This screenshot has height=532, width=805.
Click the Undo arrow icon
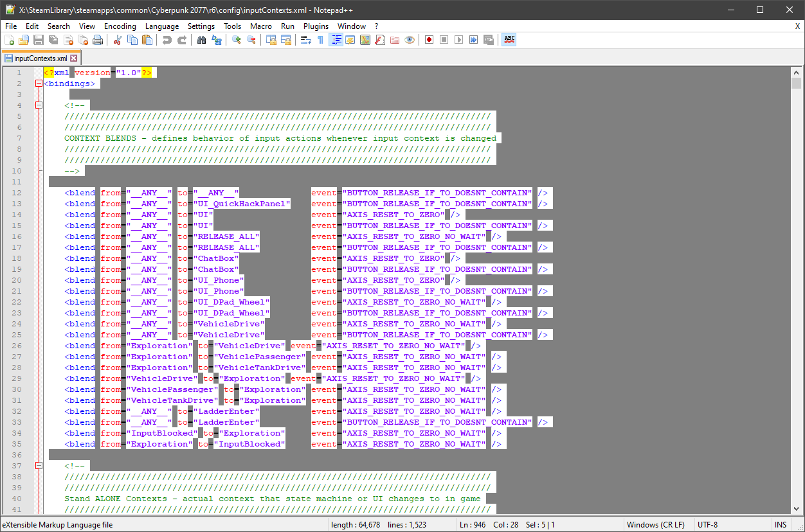[167, 40]
